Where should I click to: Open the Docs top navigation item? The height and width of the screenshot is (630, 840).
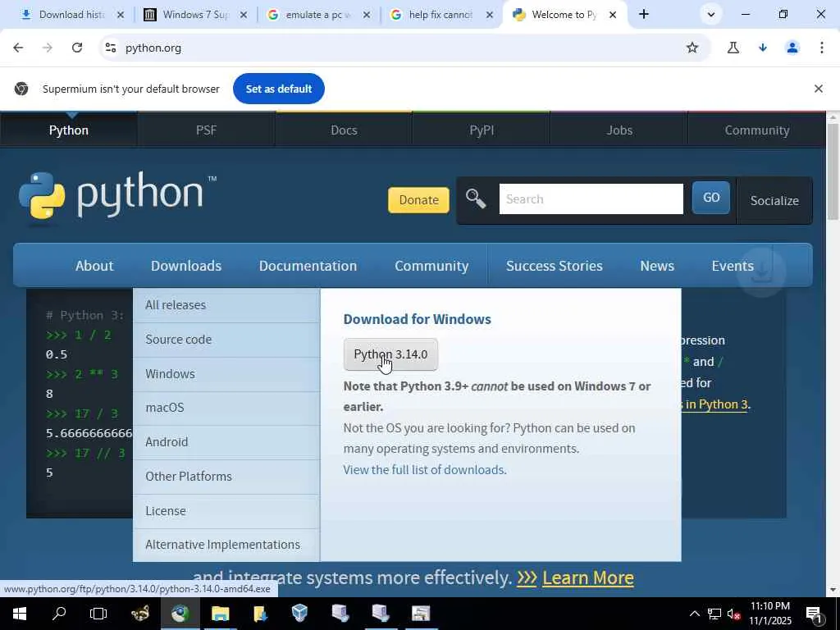pyautogui.click(x=344, y=130)
